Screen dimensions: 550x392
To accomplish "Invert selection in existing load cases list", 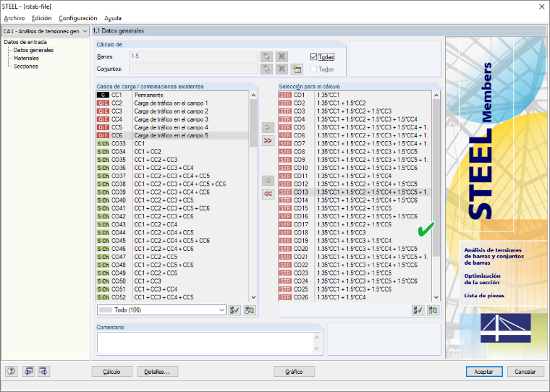I will (x=250, y=310).
